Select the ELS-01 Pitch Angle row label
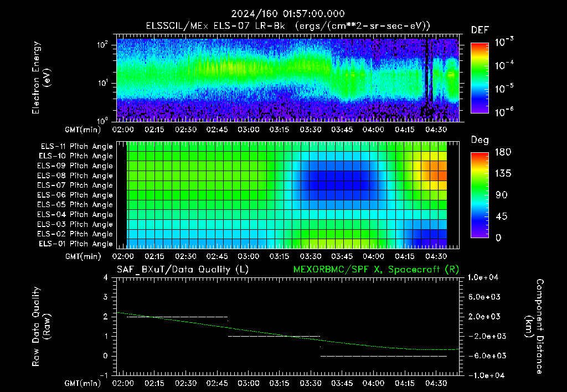Screen dimensions: 567x392 76,244
